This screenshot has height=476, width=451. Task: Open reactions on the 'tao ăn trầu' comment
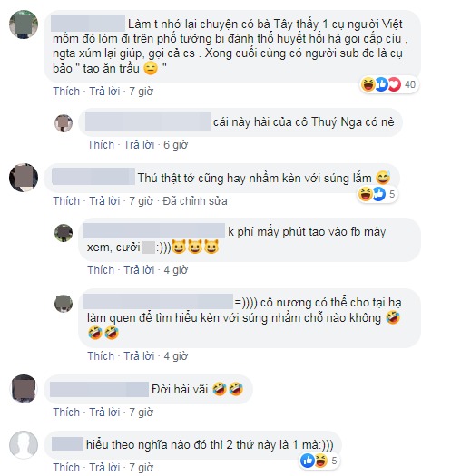(x=388, y=84)
